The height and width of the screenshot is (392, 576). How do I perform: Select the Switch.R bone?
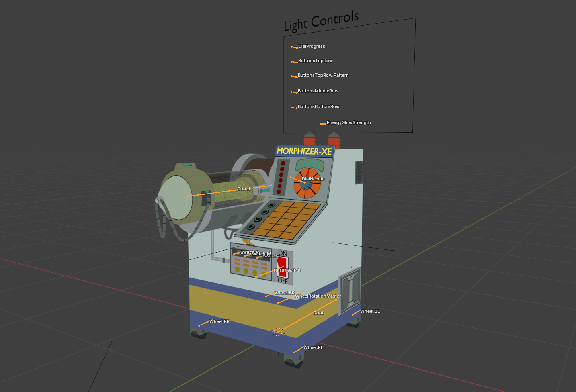pos(236,253)
